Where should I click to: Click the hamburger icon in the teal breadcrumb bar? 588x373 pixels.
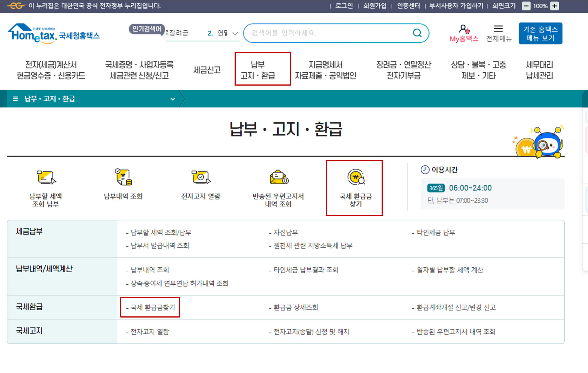(16, 99)
